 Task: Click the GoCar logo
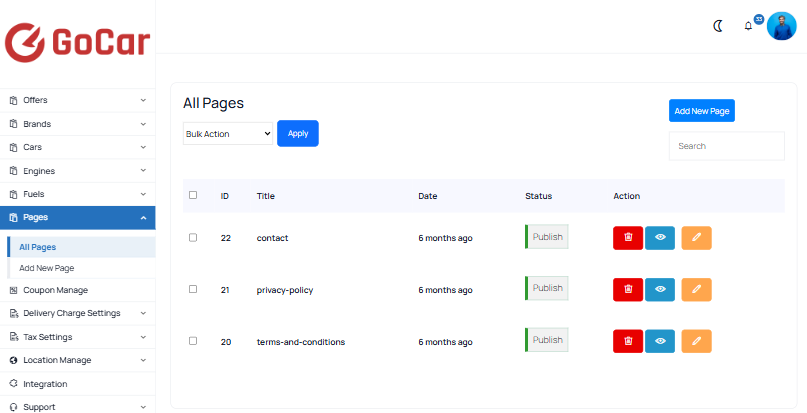(x=77, y=42)
